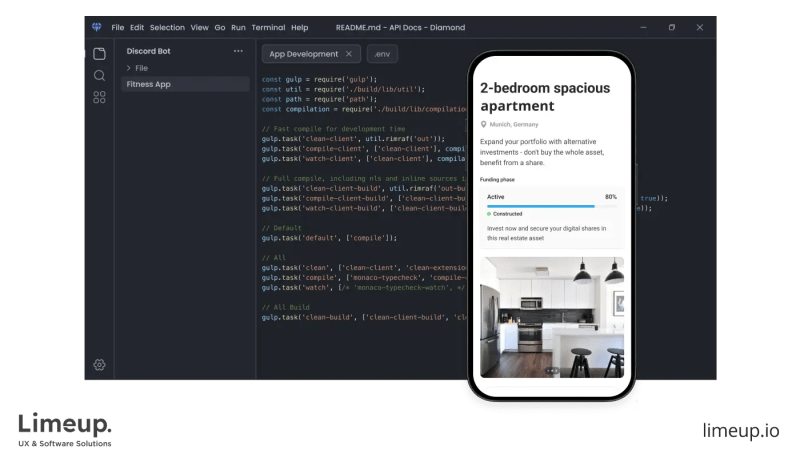Click the Funding phase label

497,180
